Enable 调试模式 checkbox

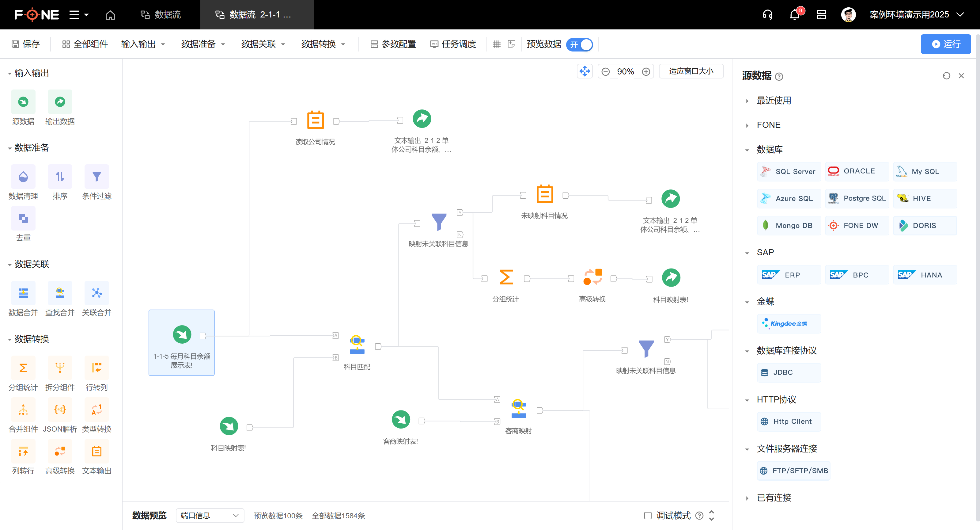tap(648, 516)
